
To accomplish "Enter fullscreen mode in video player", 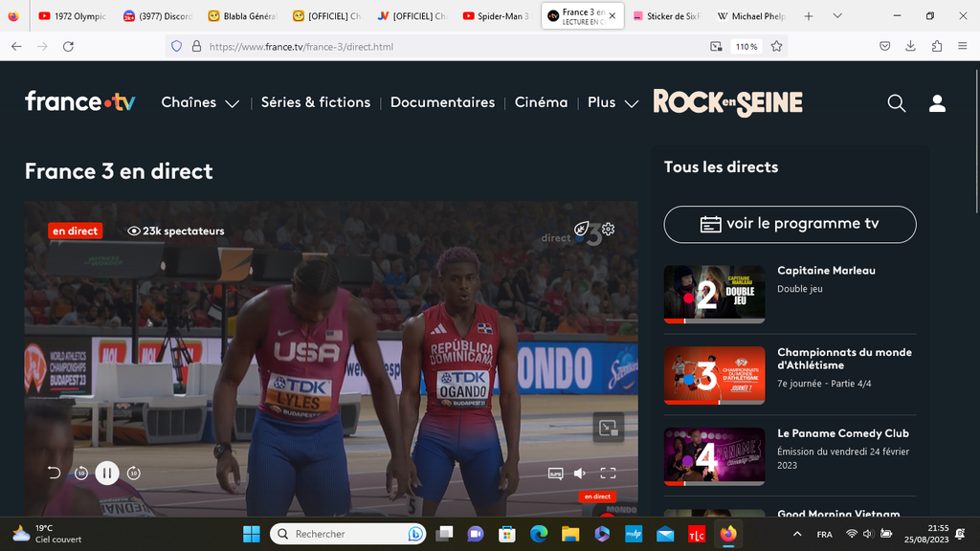I will [608, 473].
